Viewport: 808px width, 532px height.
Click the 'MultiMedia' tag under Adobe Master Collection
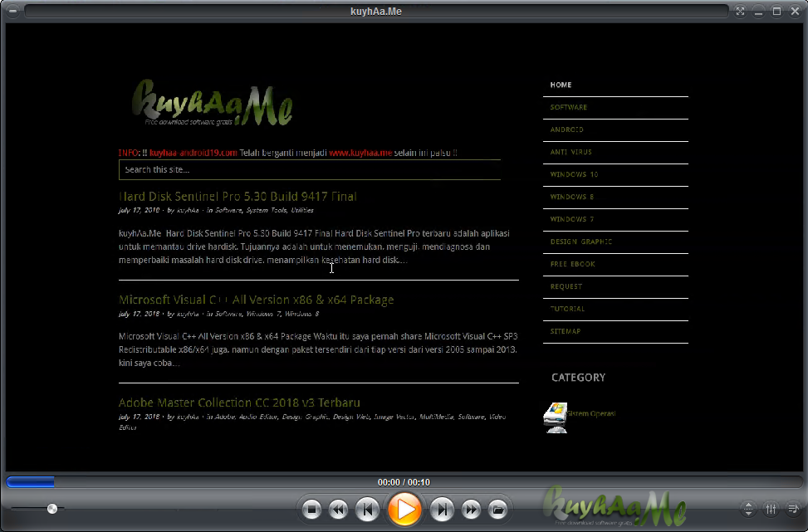437,417
